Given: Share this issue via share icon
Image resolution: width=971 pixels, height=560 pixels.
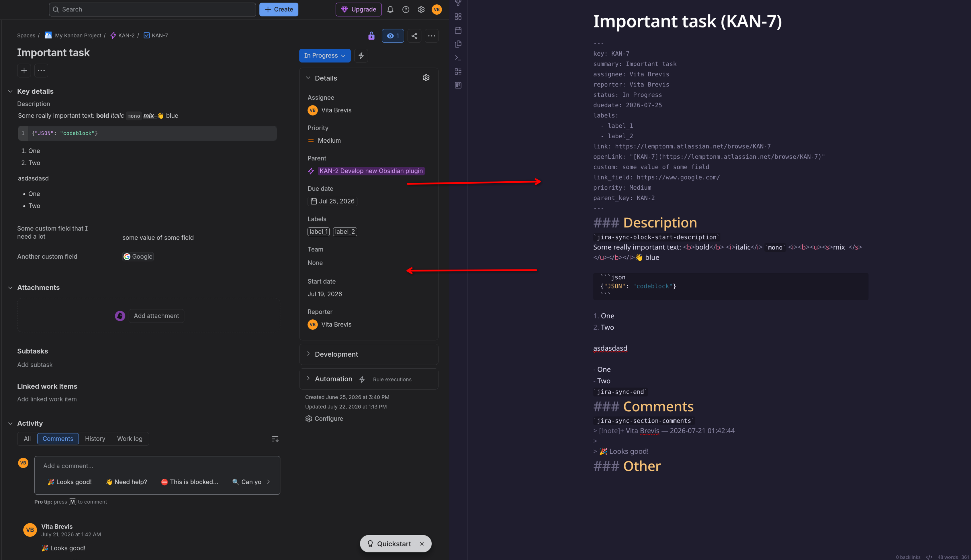Looking at the screenshot, I should 414,36.
